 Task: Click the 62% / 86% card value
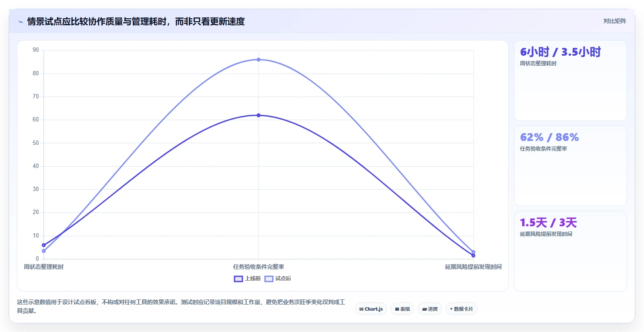coord(550,137)
